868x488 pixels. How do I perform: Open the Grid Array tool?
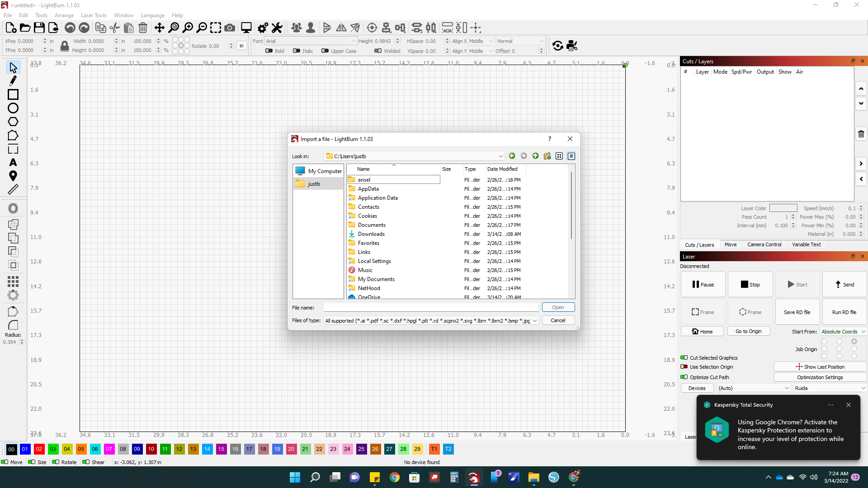(x=13, y=282)
